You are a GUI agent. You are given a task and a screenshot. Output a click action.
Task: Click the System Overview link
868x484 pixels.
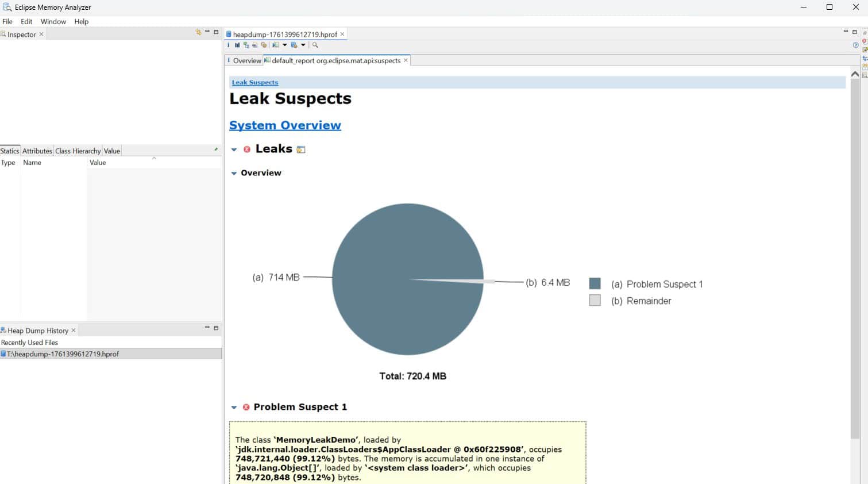tap(285, 125)
